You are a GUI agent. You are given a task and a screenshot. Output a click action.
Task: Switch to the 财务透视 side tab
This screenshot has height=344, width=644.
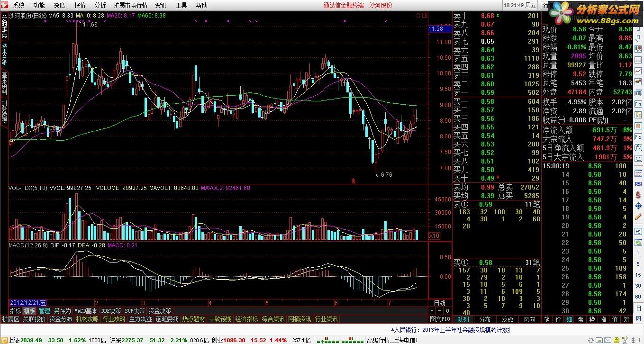tap(4, 112)
